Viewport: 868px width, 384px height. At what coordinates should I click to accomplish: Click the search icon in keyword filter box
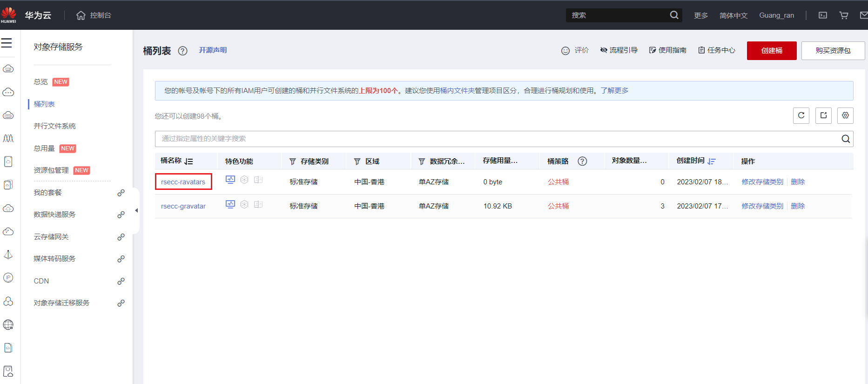[x=846, y=139]
